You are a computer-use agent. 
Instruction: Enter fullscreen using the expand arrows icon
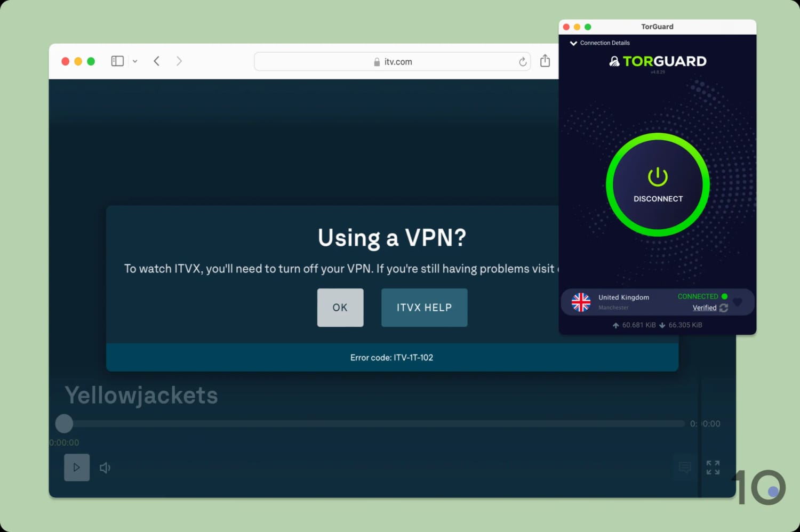tap(713, 467)
